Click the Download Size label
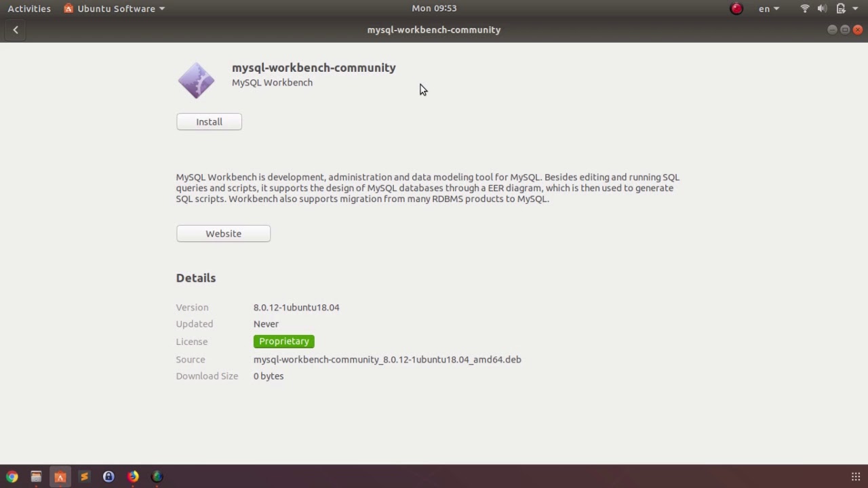The height and width of the screenshot is (488, 868). (207, 376)
